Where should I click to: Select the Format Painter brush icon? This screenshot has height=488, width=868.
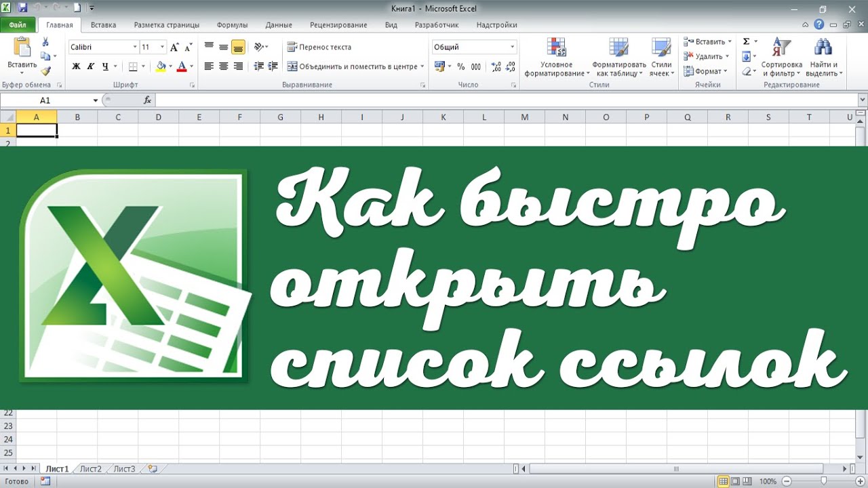coord(45,70)
